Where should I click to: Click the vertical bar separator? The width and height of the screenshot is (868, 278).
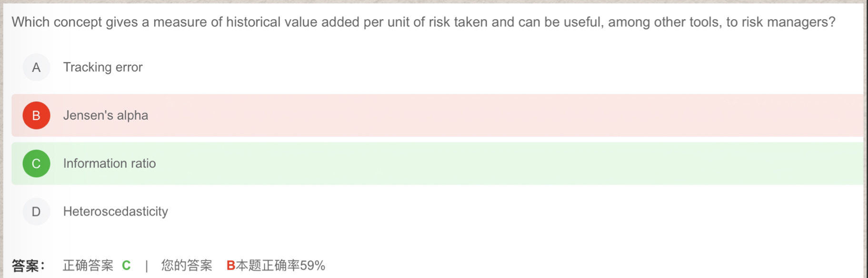pyautogui.click(x=147, y=266)
